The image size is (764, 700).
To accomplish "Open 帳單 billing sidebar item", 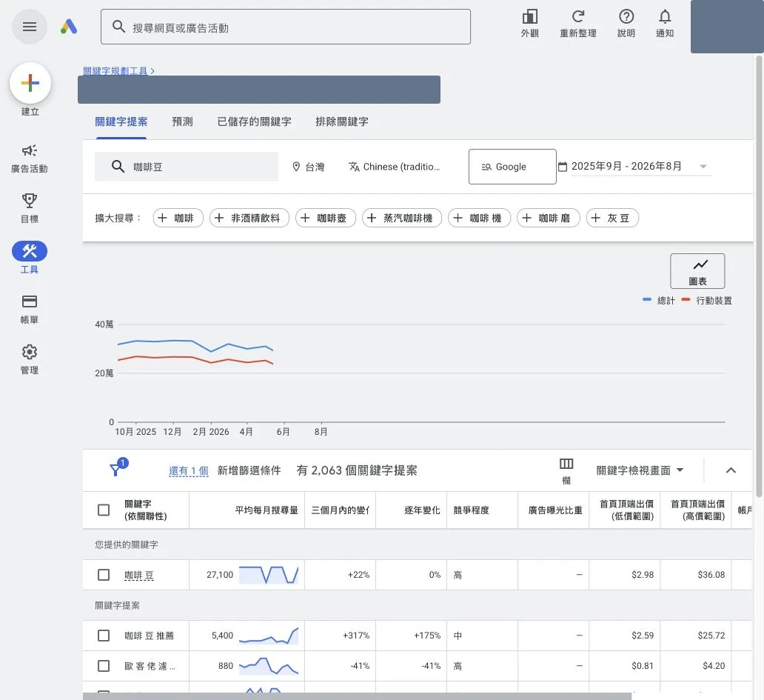I will (29, 309).
